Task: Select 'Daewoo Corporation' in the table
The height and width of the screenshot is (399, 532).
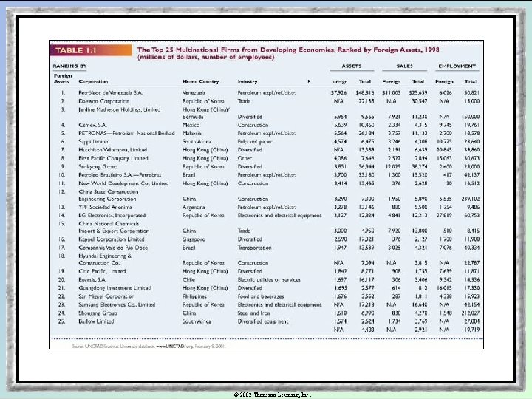Action: (x=104, y=101)
